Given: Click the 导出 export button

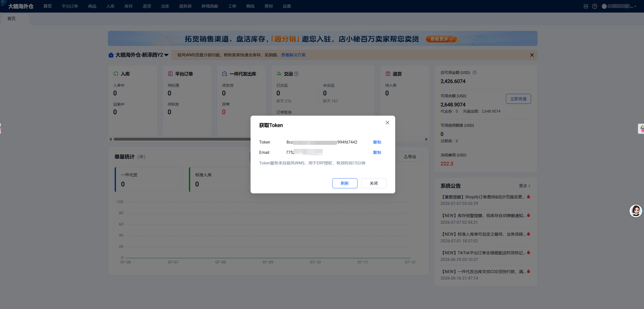Looking at the screenshot, I should [x=410, y=157].
